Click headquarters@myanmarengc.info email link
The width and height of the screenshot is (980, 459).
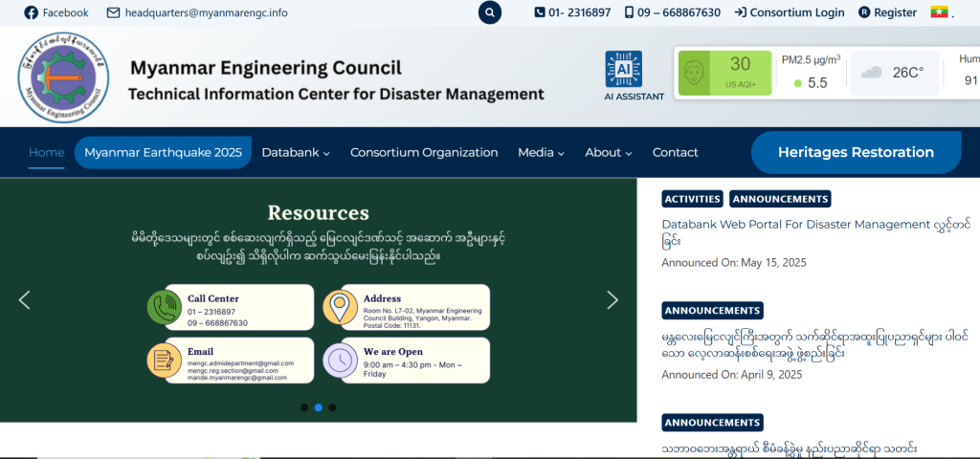click(207, 12)
